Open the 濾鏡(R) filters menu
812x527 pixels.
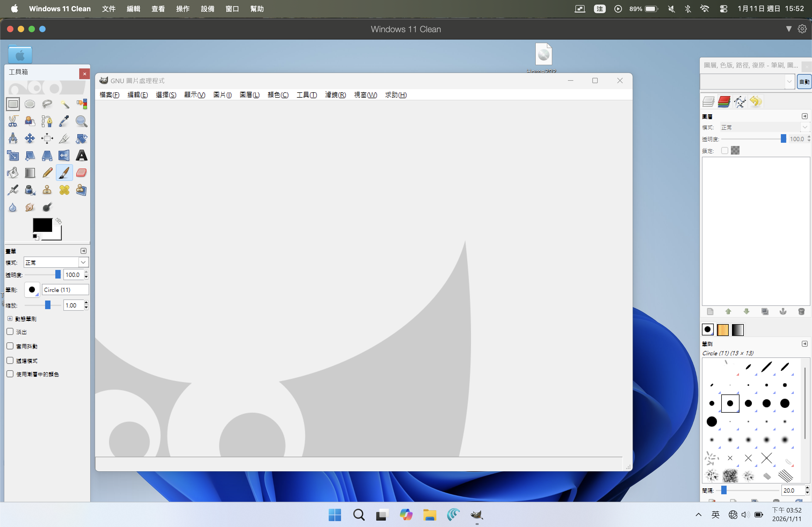click(x=335, y=95)
